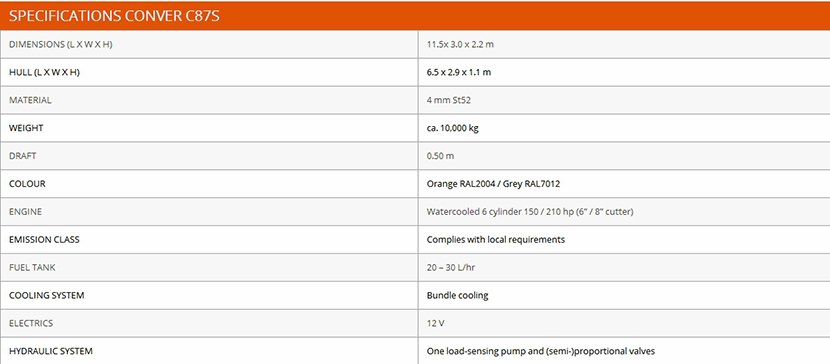This screenshot has width=830, height=364.
Task: Select the Hull (L x W x H) row label
Action: 44,72
